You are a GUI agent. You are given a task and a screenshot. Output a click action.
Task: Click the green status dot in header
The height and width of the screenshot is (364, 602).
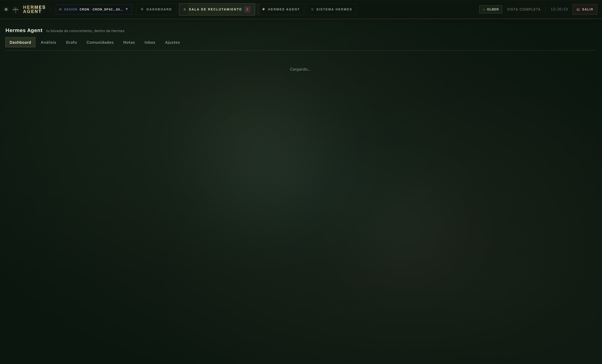pos(6,9)
